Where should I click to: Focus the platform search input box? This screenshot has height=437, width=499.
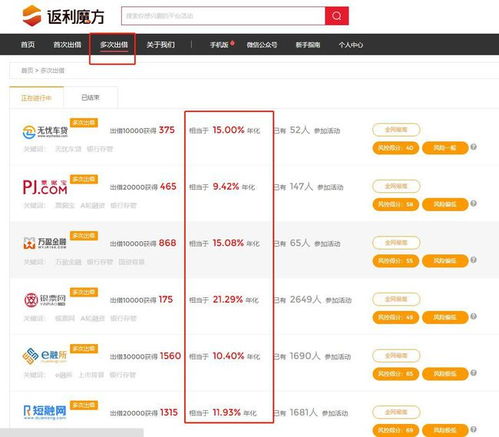click(223, 16)
